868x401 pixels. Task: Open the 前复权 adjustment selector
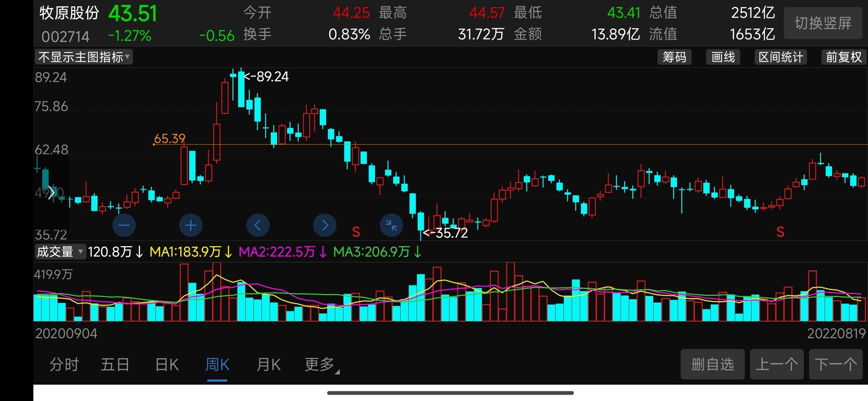point(844,57)
